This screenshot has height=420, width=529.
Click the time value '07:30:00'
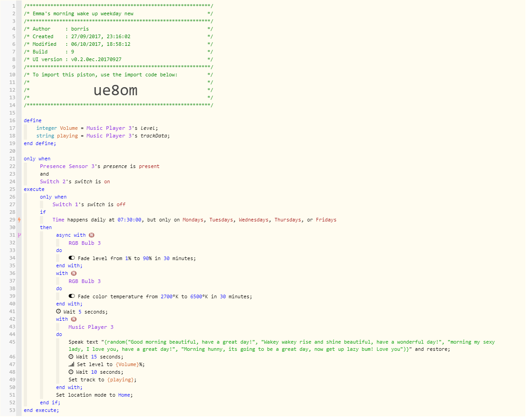[129, 220]
